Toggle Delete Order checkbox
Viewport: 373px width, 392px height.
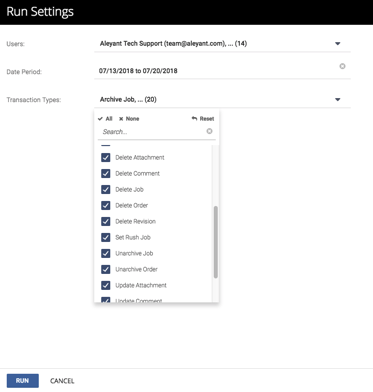click(106, 205)
